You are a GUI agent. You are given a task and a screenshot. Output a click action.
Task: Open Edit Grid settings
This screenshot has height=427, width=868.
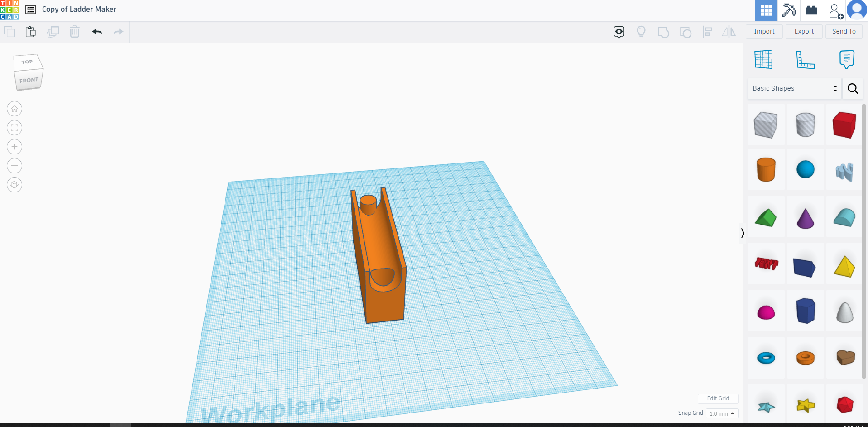coord(718,398)
